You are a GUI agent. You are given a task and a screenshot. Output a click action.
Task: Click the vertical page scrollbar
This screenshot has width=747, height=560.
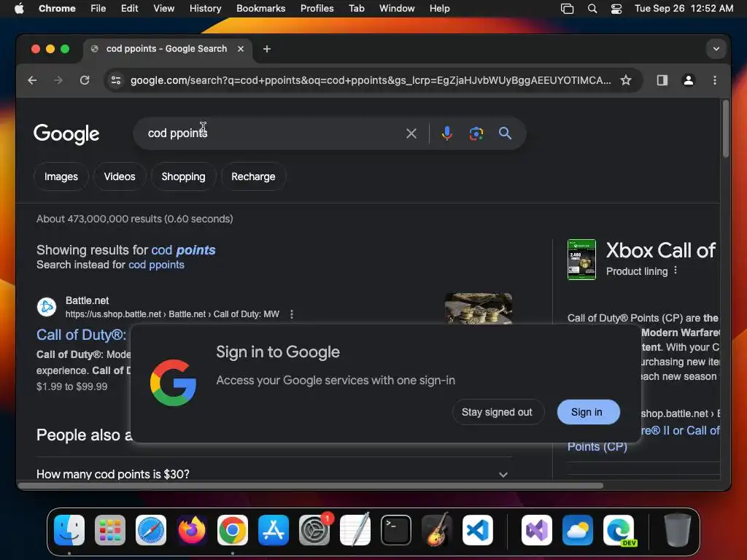pyautogui.click(x=726, y=128)
